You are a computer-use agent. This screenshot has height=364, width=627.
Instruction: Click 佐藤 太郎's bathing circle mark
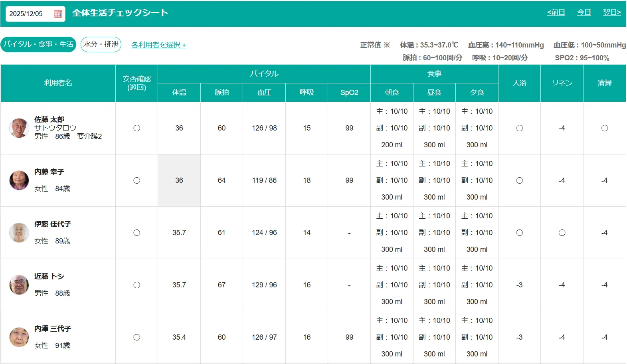click(519, 128)
